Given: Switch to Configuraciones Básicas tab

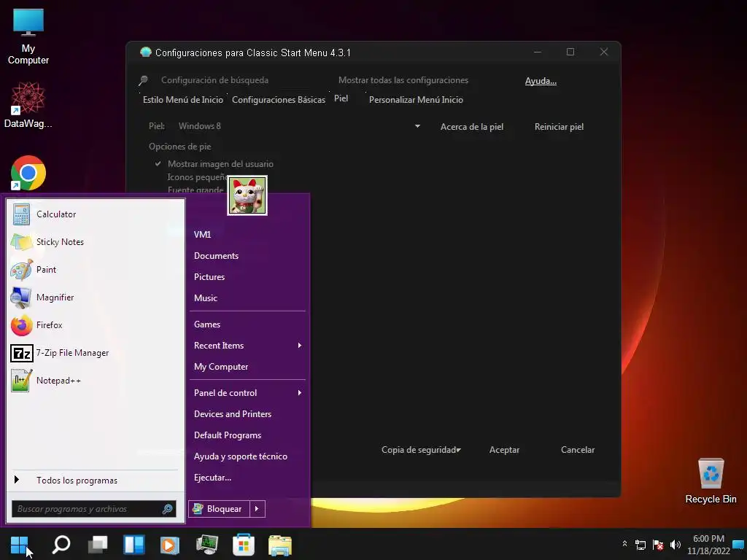Looking at the screenshot, I should pos(279,100).
